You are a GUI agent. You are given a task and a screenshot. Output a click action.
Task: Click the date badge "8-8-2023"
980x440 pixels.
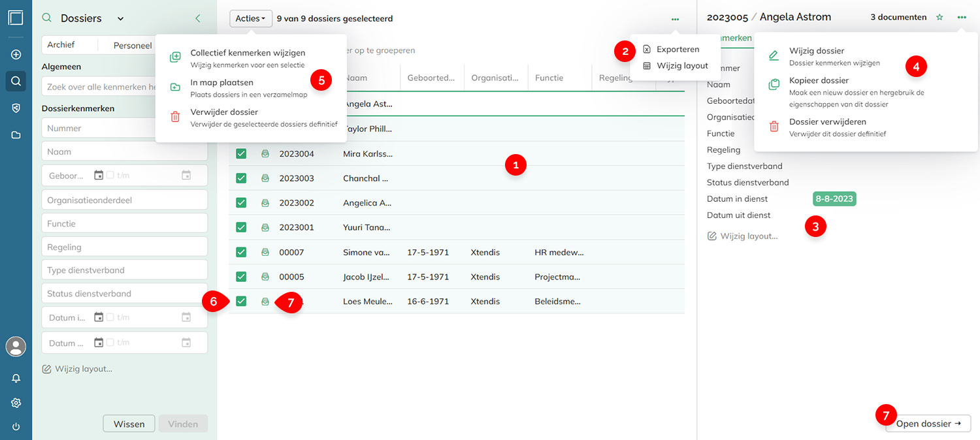click(x=834, y=199)
